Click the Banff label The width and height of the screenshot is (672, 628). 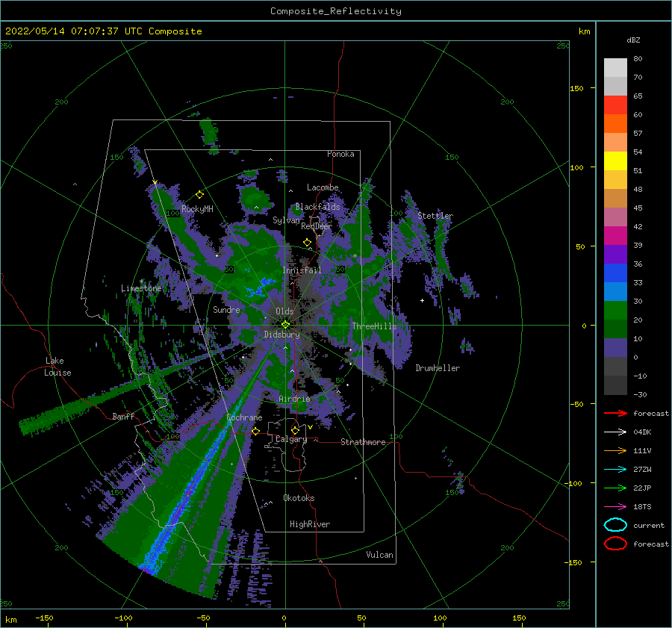[x=123, y=416]
